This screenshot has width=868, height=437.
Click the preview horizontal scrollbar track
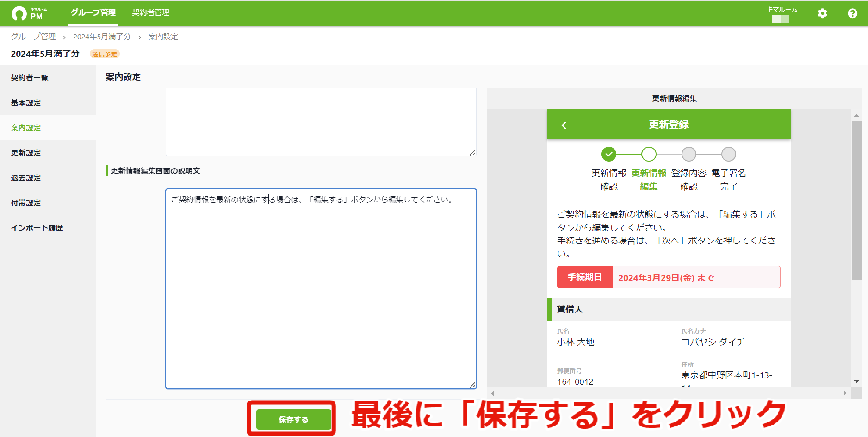tap(669, 393)
